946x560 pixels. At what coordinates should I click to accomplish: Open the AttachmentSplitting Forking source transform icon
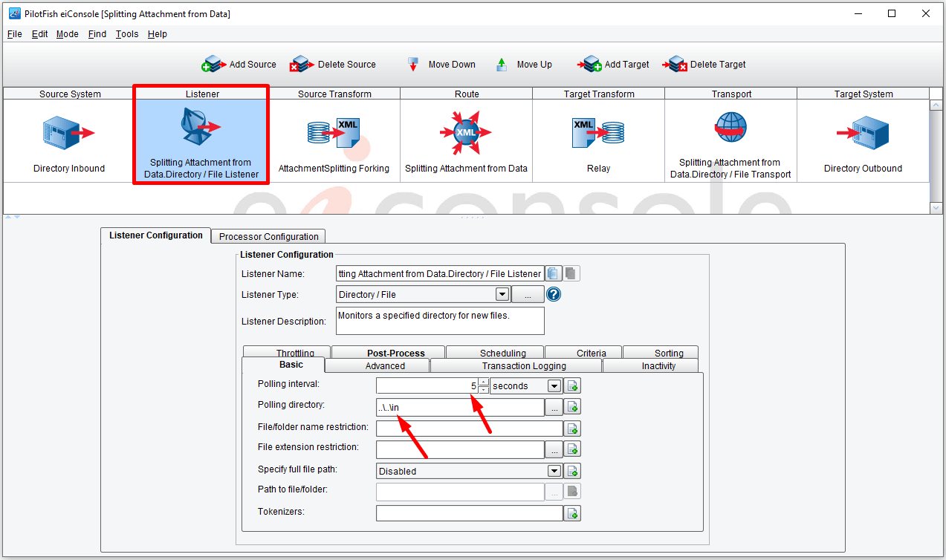pyautogui.click(x=334, y=133)
